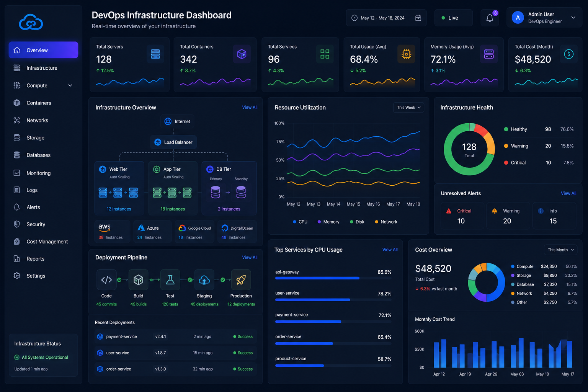Open Infrastructure in the sidebar

pos(43,68)
